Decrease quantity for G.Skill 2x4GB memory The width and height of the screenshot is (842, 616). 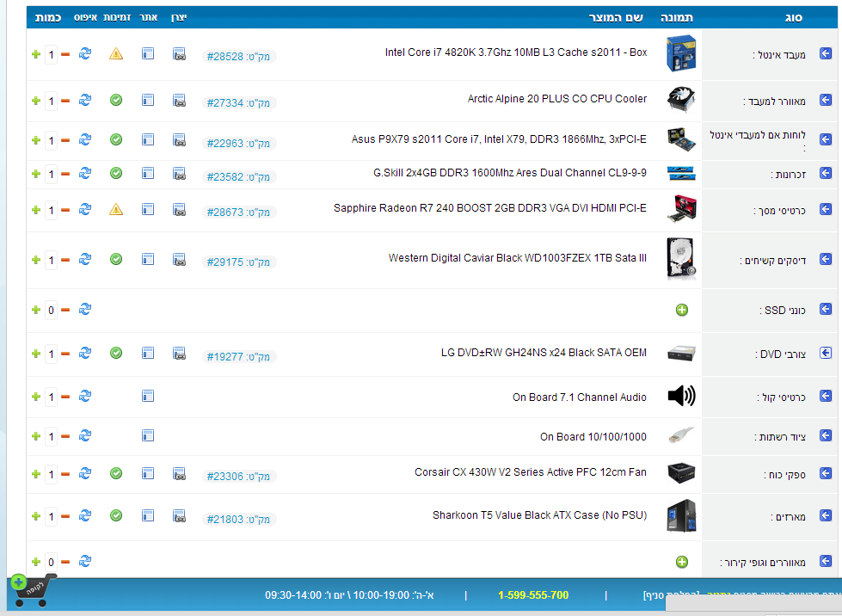pyautogui.click(x=65, y=174)
